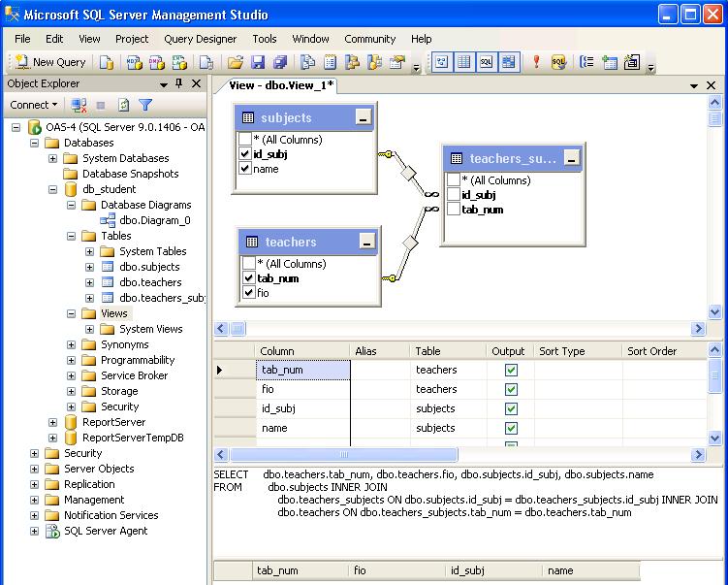Click the Add Group By icon
728x585 pixels.
point(586,62)
